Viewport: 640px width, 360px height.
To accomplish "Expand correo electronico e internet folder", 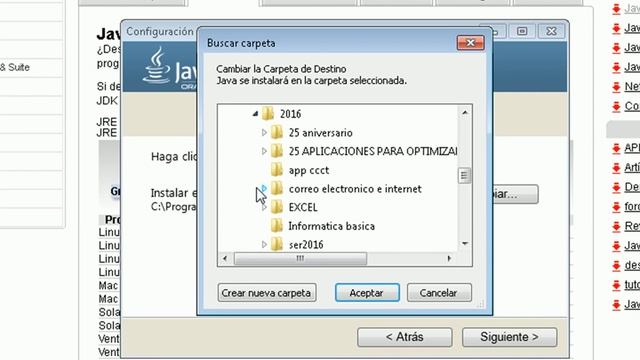I will 264,189.
